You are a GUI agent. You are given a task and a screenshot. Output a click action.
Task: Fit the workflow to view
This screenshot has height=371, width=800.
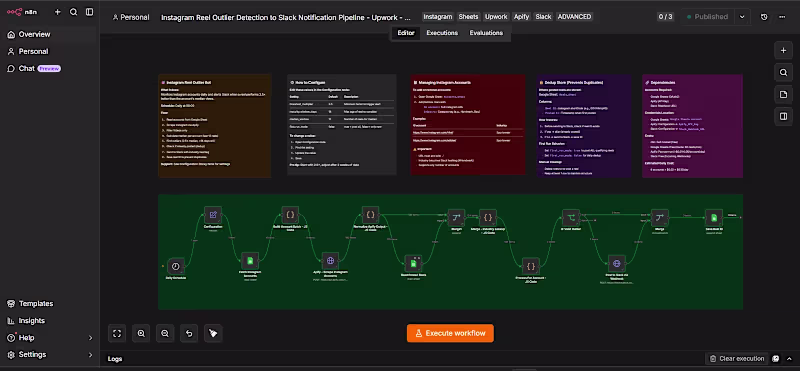point(117,333)
